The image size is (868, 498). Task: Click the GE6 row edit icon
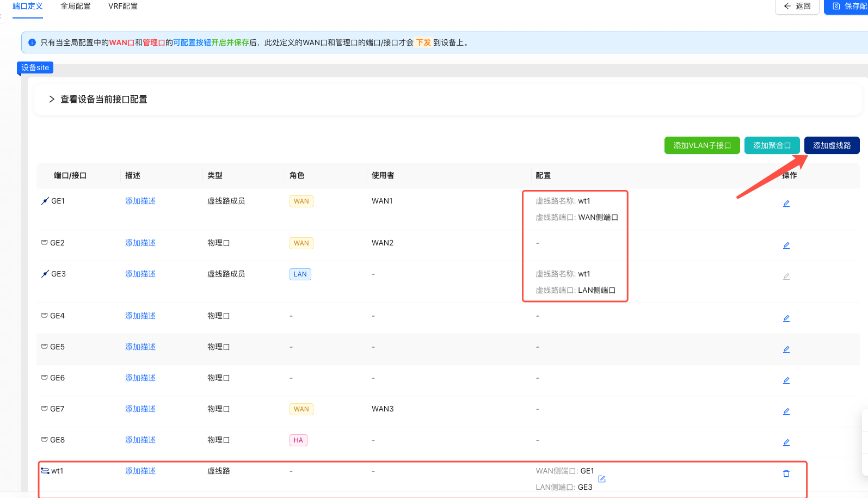pyautogui.click(x=786, y=380)
